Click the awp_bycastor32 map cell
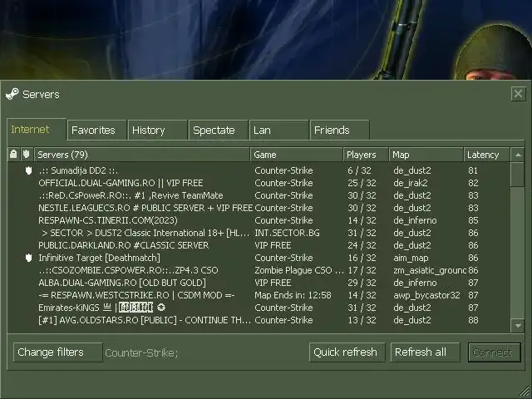The image size is (532, 399). (426, 296)
